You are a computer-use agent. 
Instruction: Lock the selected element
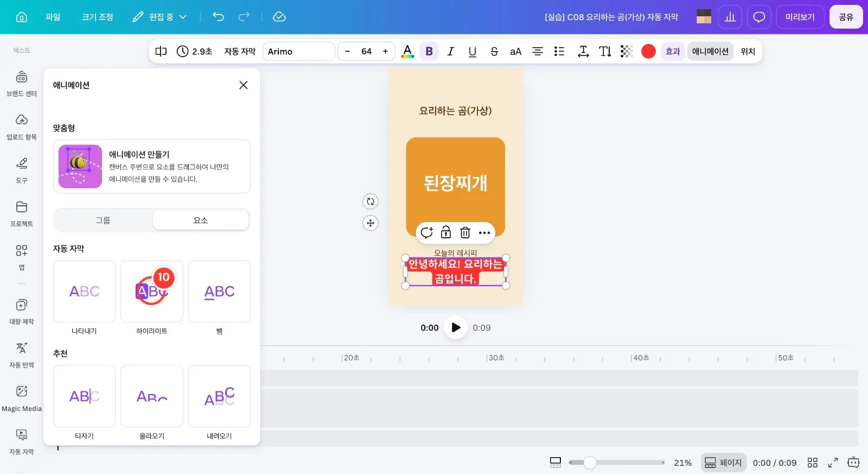[x=445, y=232]
